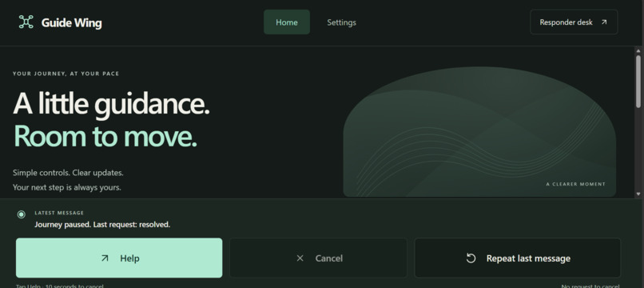Click the 'LATEST MESSAGE' label
The height and width of the screenshot is (288, 644).
pyautogui.click(x=59, y=213)
